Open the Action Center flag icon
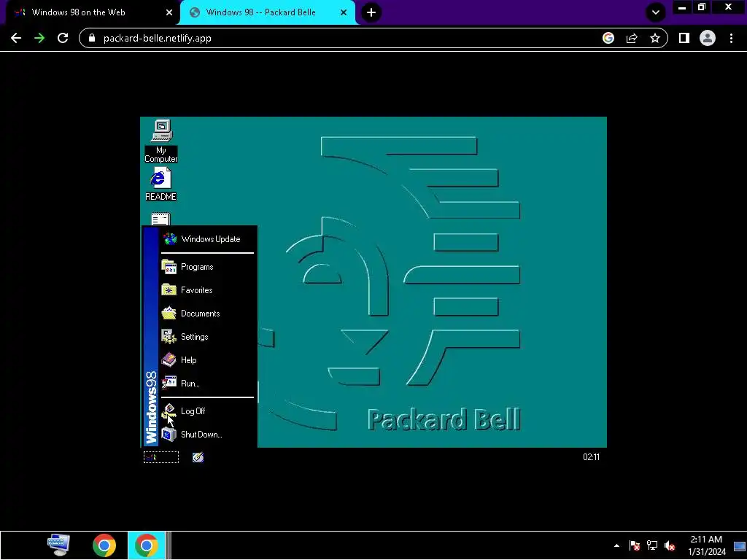Viewport: 747px width, 560px height. [635, 545]
